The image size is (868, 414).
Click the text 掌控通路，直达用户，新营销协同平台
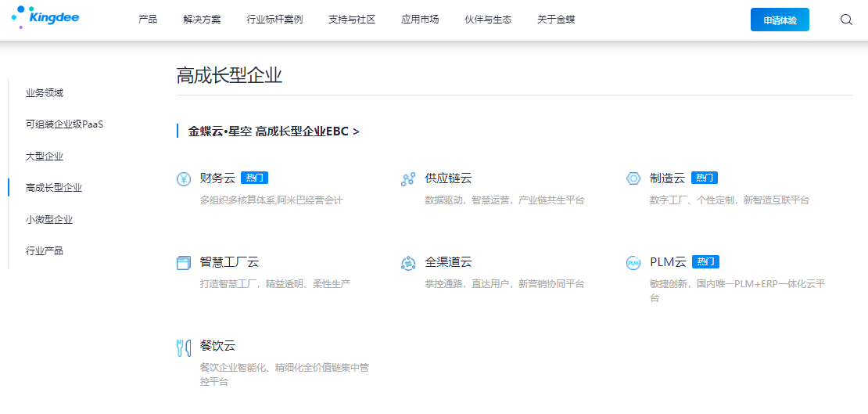[504, 284]
